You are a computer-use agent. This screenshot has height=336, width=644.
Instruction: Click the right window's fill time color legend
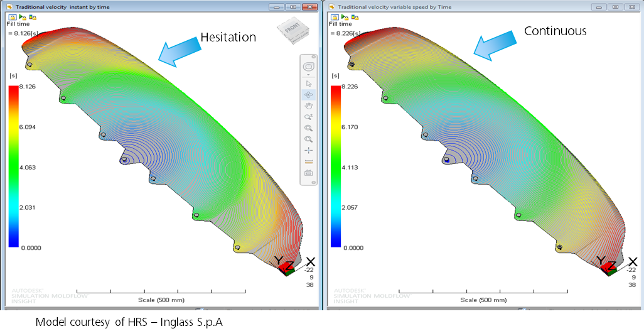335,166
